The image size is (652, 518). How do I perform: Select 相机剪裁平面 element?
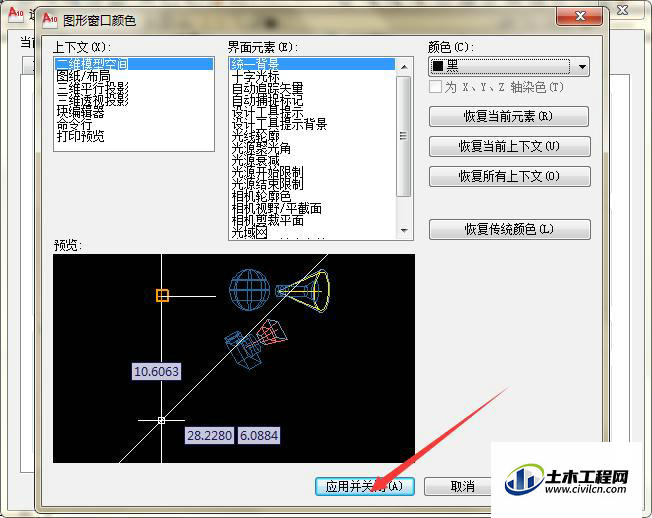267,220
